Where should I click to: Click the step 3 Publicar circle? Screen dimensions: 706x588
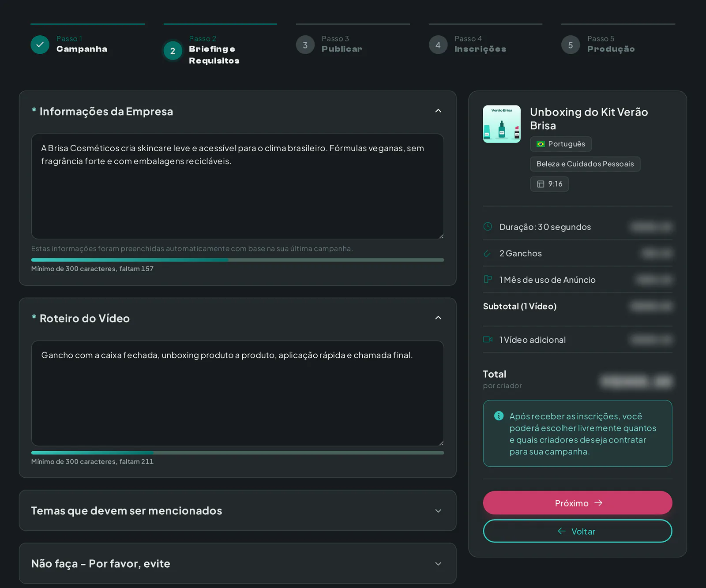point(305,45)
